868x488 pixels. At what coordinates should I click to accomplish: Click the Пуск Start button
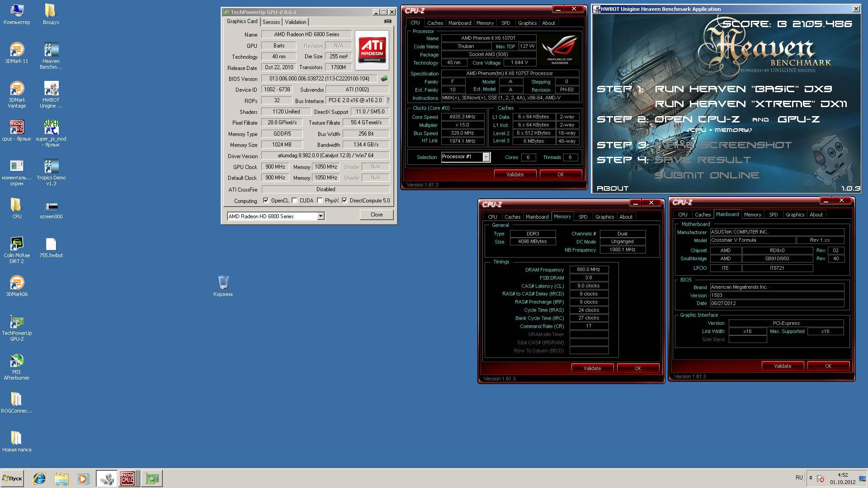pos(12,479)
